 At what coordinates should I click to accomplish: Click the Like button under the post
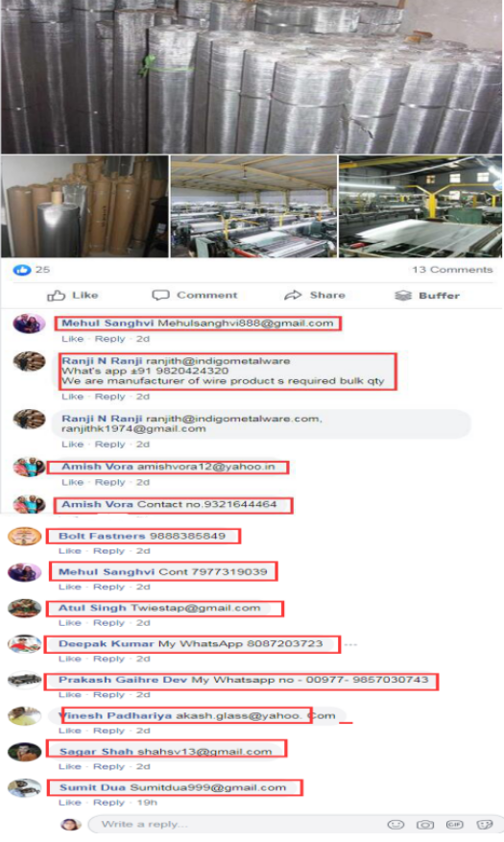[72, 296]
